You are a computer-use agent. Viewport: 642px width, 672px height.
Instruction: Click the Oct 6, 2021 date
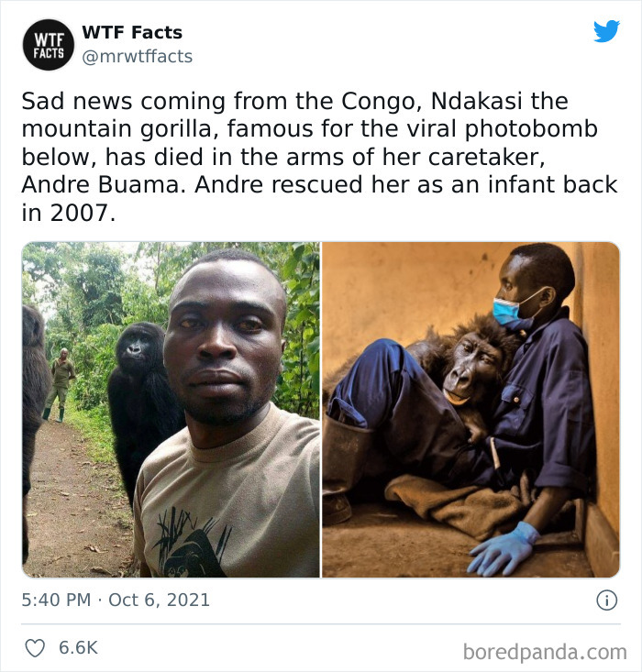[x=160, y=600]
